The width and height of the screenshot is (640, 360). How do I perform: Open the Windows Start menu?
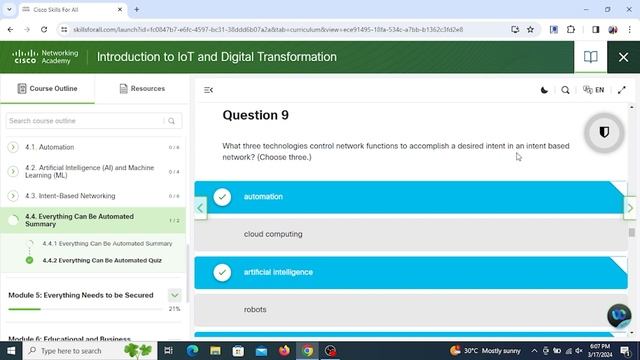(11, 351)
